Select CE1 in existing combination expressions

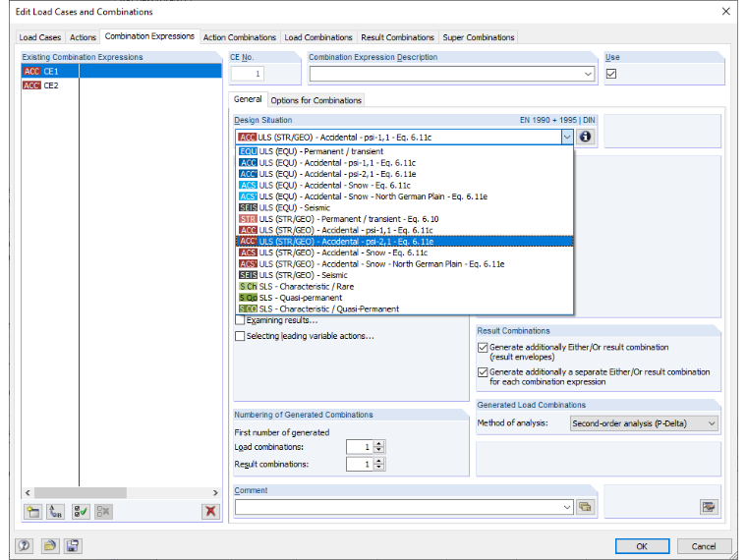(x=122, y=72)
